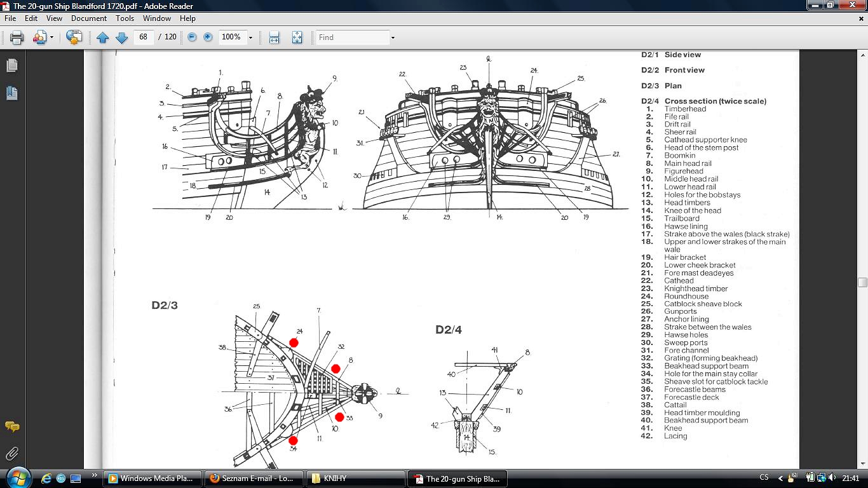
Task: Click the Print icon in the toolbar
Action: [17, 37]
